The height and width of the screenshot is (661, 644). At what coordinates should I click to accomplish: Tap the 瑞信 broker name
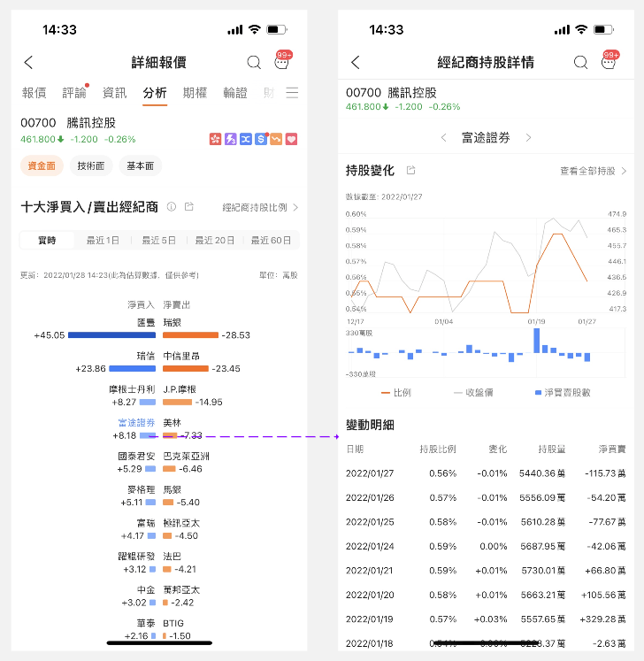[x=146, y=357]
